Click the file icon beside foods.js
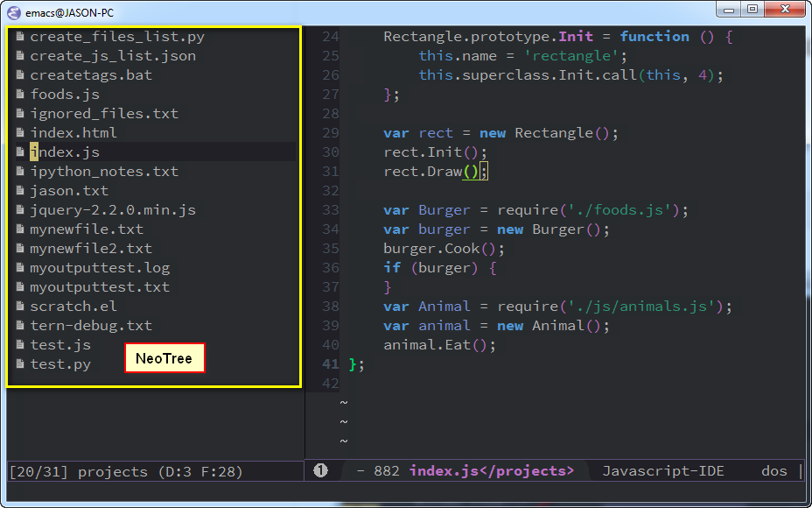 (x=20, y=95)
